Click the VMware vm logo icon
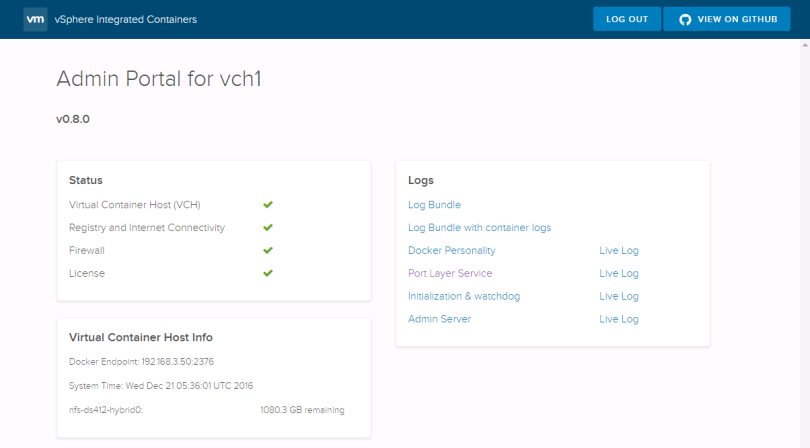Screen dimensions: 810x448 pos(35,19)
